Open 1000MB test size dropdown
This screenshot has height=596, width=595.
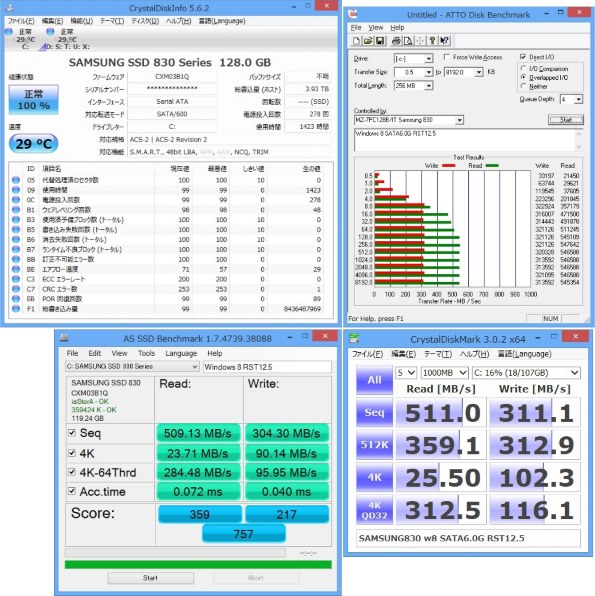point(444,373)
